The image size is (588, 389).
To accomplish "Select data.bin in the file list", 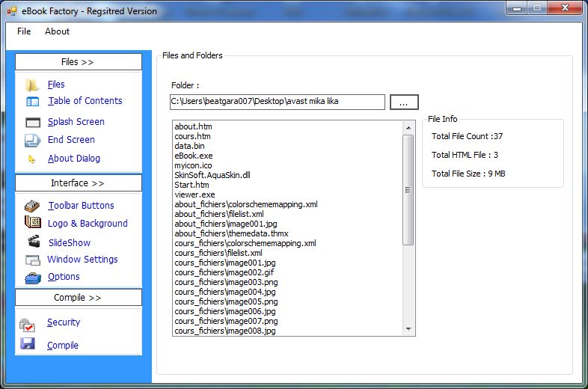I will pyautogui.click(x=190, y=146).
